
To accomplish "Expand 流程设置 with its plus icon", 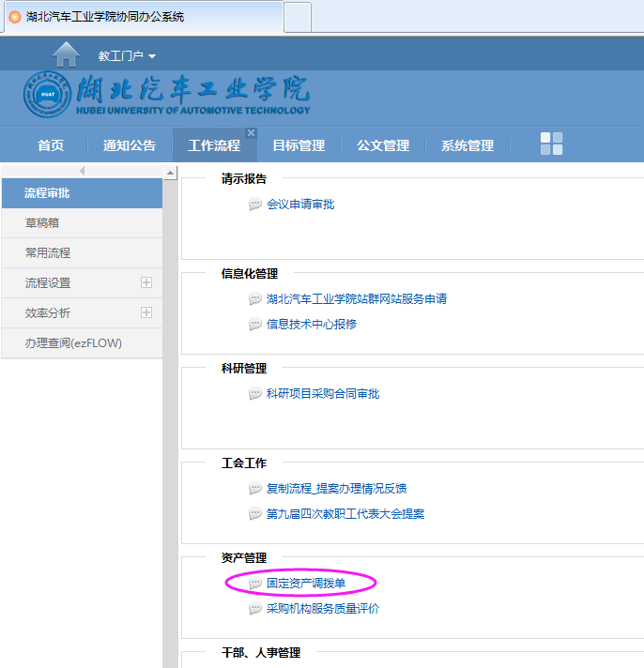I will (x=146, y=282).
